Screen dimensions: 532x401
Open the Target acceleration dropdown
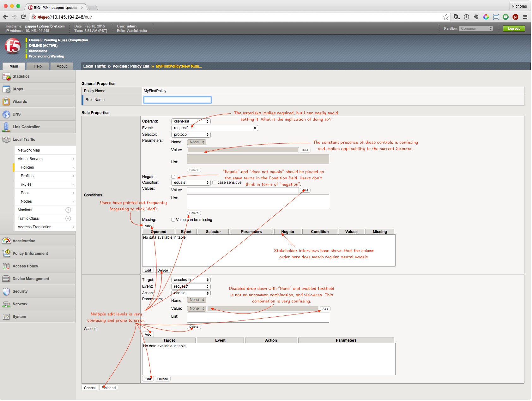pyautogui.click(x=191, y=280)
